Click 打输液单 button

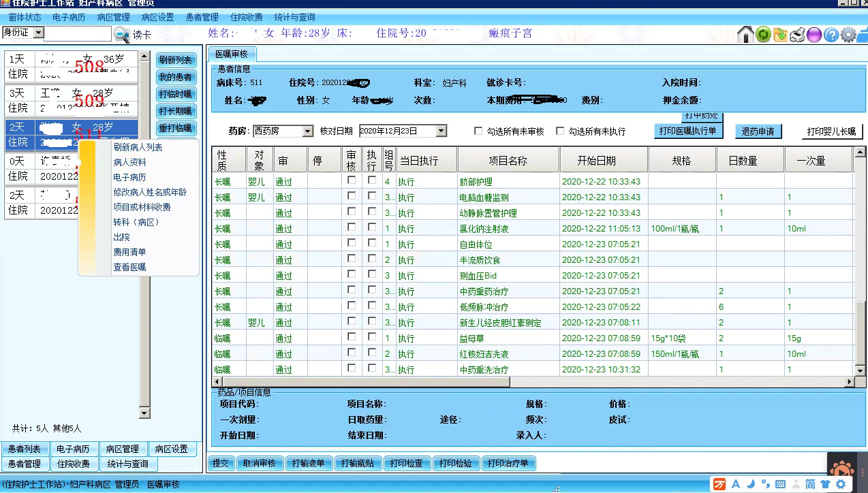[309, 463]
